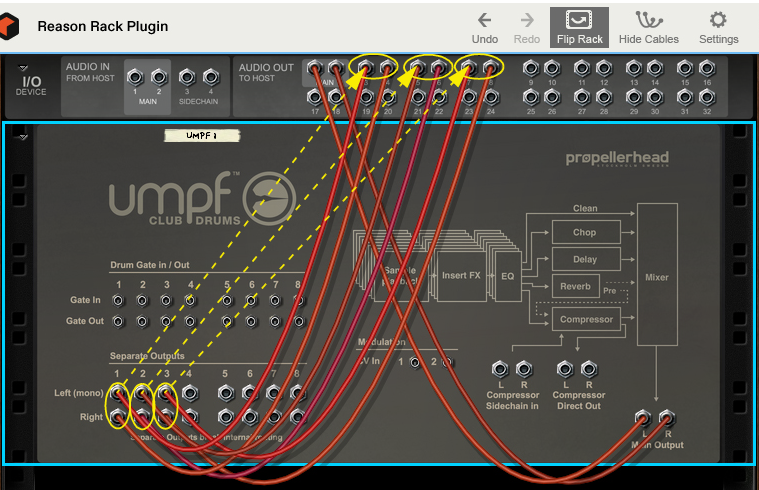
Task: Click Gate In jack 1
Action: pos(118,301)
